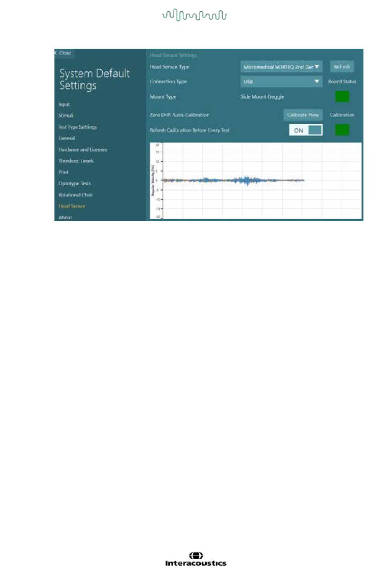Go to Test Type Settings
Viewport: 392px width, 569px height.
click(78, 127)
